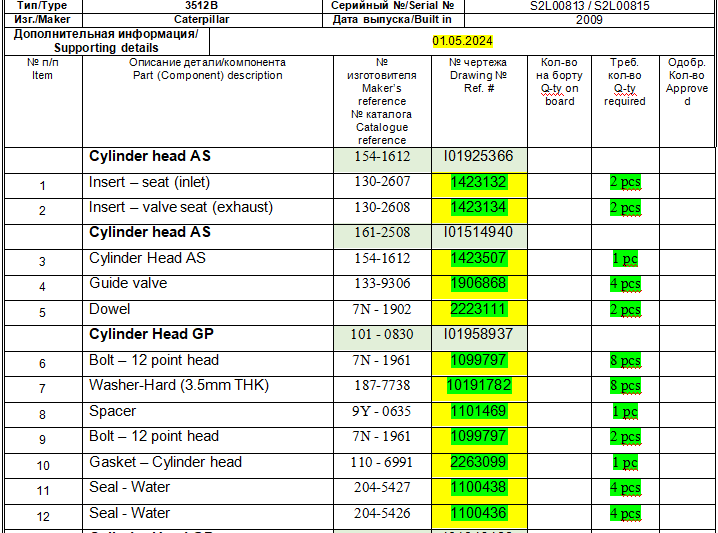Viewport: 718px width, 533px height.
Task: Click drawing number 1906868
Action: 478,284
